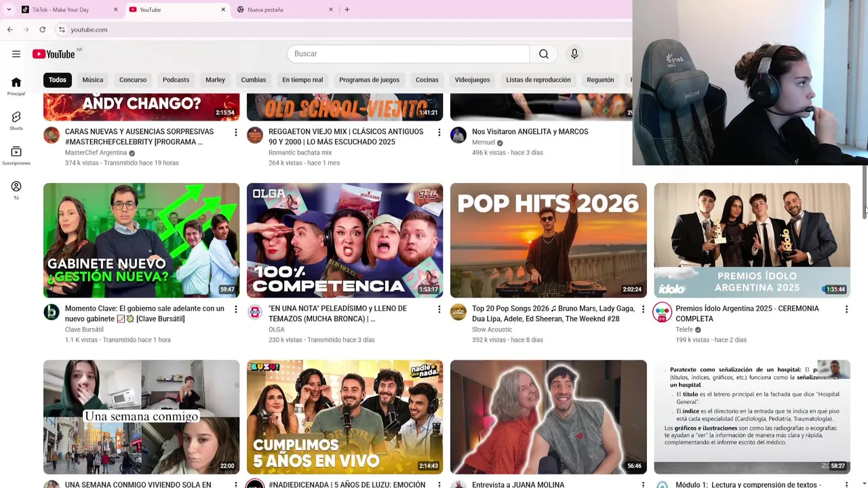Open Top 20 Pop Songs 2026 title
This screenshot has width=868, height=488.
[553, 314]
